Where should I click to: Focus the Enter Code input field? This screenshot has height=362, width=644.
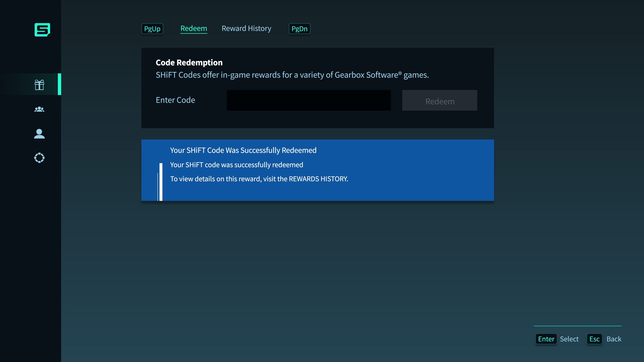coord(309,100)
